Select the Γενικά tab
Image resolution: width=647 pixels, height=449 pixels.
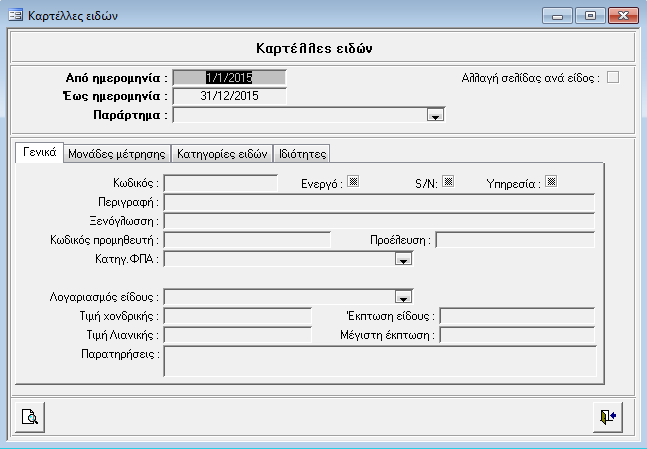coord(40,152)
